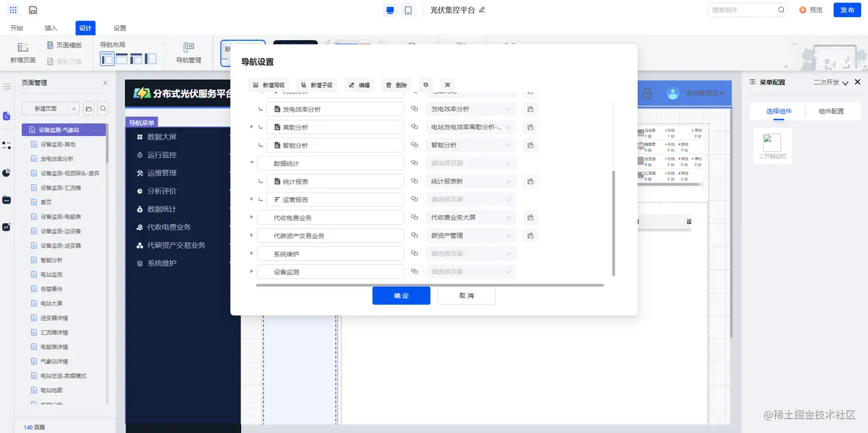Image resolution: width=868 pixels, height=433 pixels.
Task: Switch to mobile preview mode toggle
Action: [x=408, y=10]
